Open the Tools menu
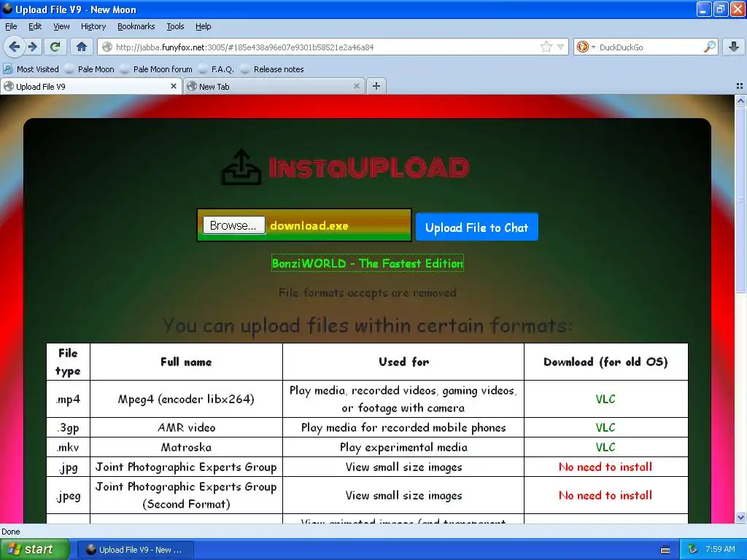Image resolution: width=747 pixels, height=560 pixels. tap(175, 26)
